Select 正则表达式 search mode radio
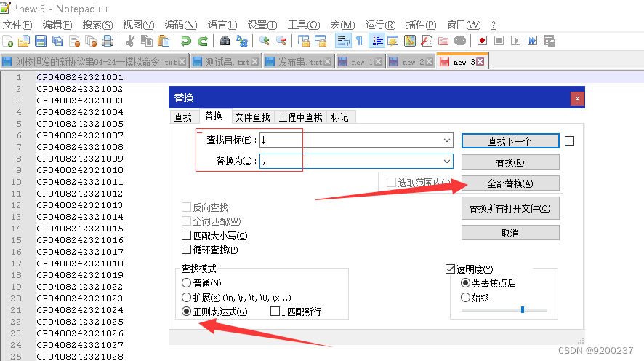The width and height of the screenshot is (644, 361). [x=186, y=312]
